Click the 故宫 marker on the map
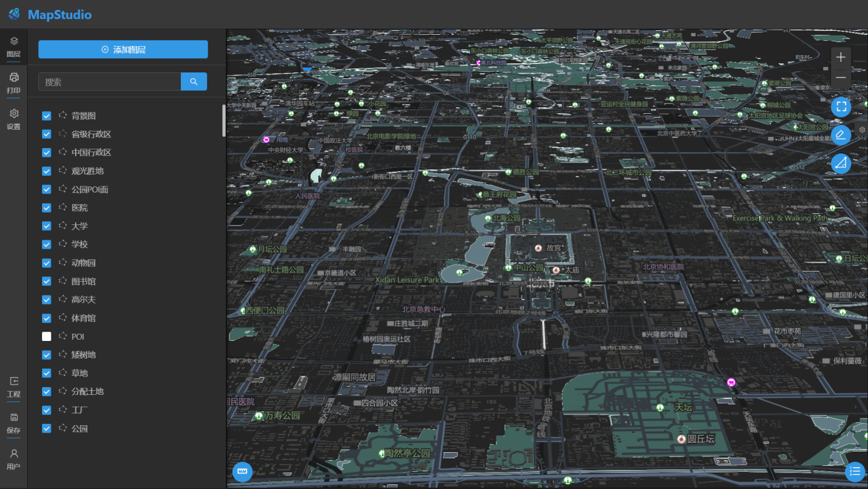This screenshot has height=489, width=868. (539, 248)
